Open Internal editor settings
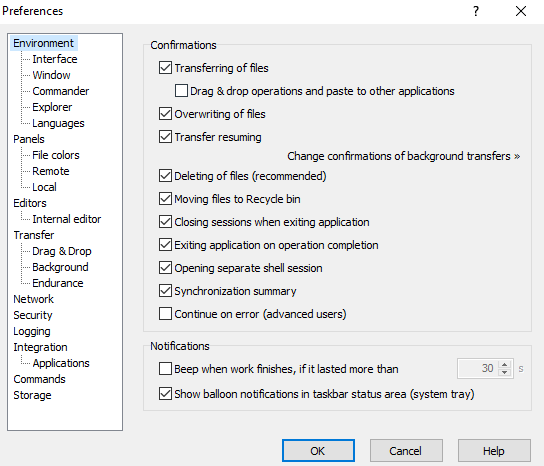The height and width of the screenshot is (466, 544). pyautogui.click(x=67, y=219)
